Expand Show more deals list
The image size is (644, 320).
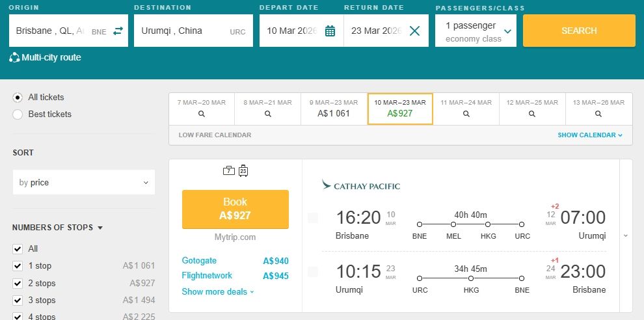pos(217,292)
